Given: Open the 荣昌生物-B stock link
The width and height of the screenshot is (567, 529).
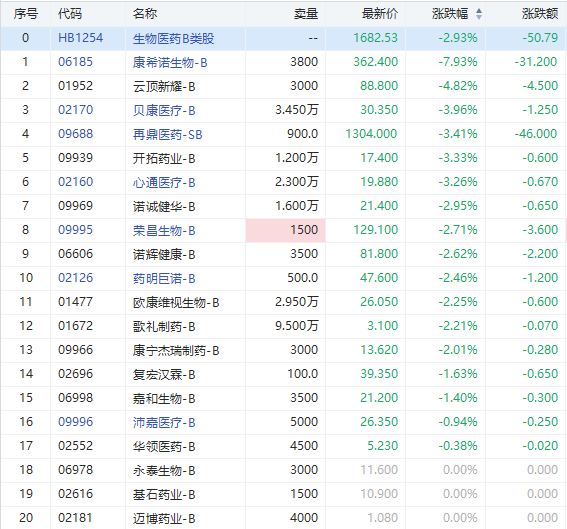Looking at the screenshot, I should point(164,230).
